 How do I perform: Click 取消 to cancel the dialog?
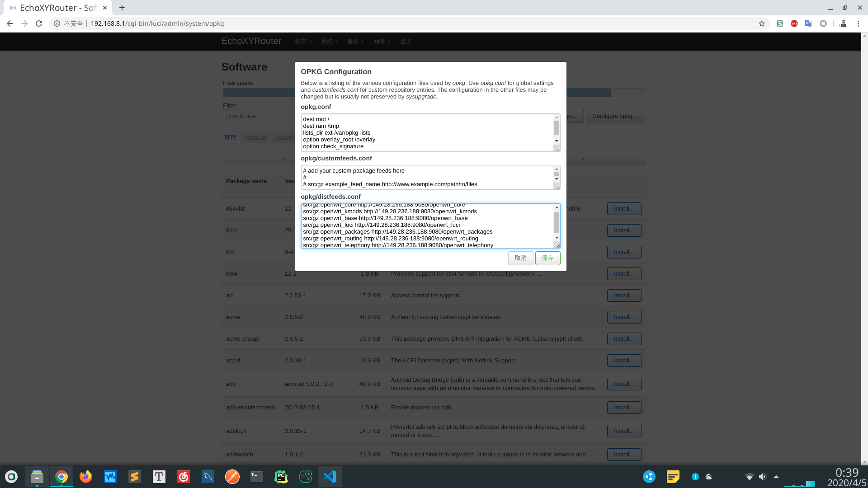(x=521, y=258)
